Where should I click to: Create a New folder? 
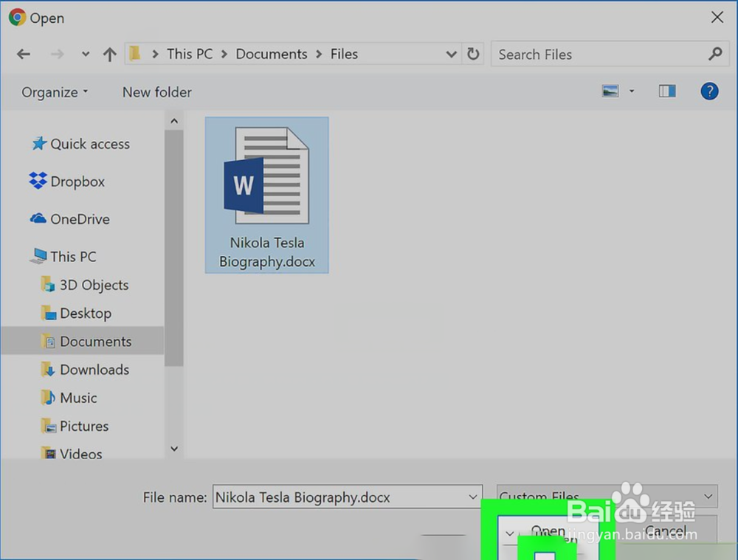tap(156, 92)
